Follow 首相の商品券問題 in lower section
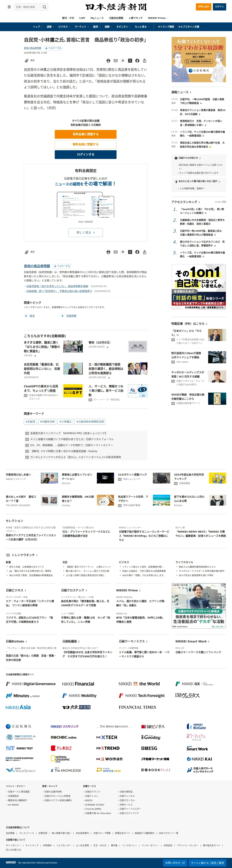This screenshot has width=232, height=868. pyautogui.click(x=62, y=266)
